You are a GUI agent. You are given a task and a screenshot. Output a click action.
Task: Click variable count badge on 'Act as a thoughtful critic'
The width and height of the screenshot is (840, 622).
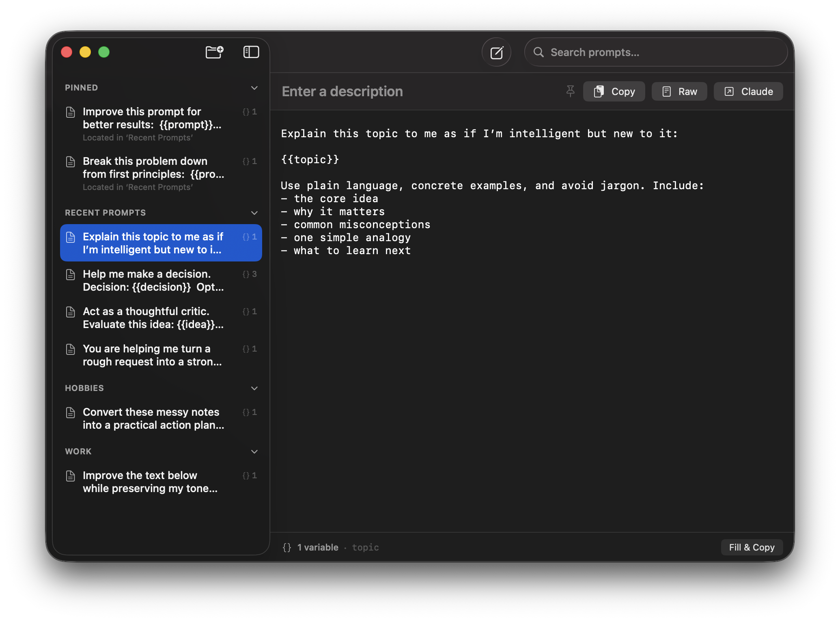tap(250, 311)
